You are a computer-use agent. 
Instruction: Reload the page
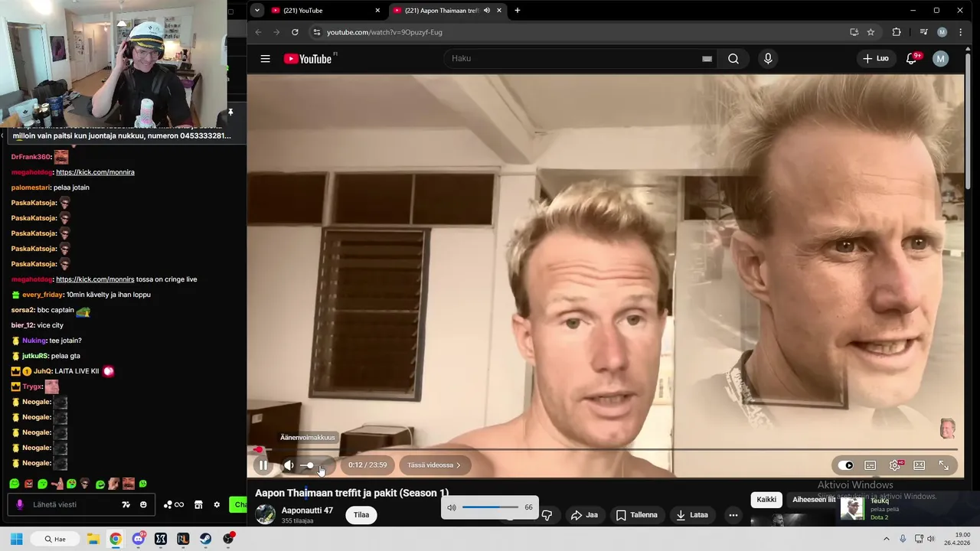click(295, 32)
